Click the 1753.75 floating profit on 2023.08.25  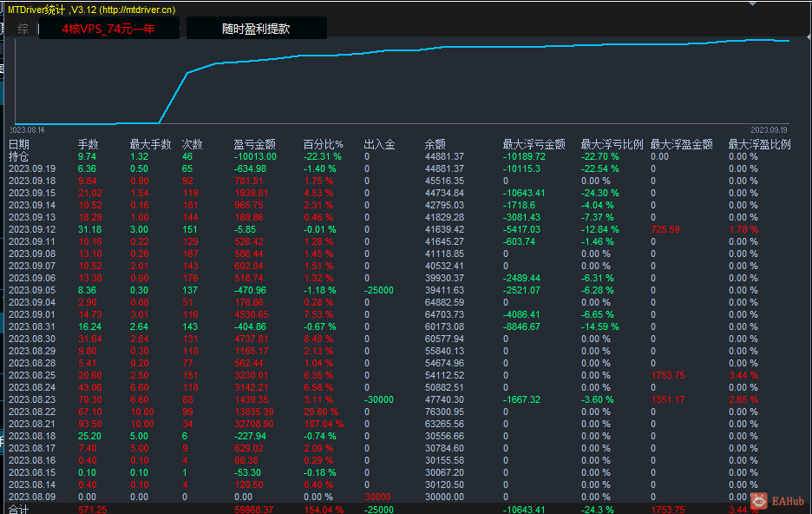667,376
